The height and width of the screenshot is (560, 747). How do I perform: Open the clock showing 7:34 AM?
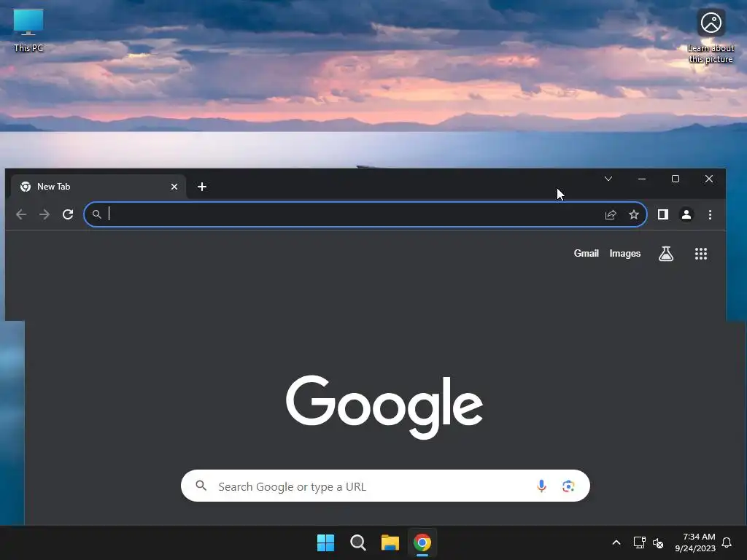(695, 542)
